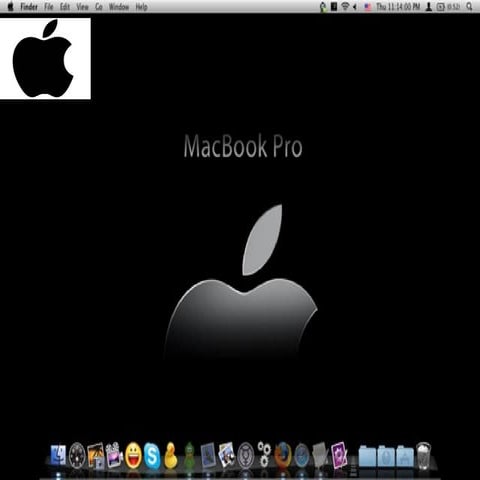
Task: Open the gears System Preferences icon
Action: click(264, 455)
